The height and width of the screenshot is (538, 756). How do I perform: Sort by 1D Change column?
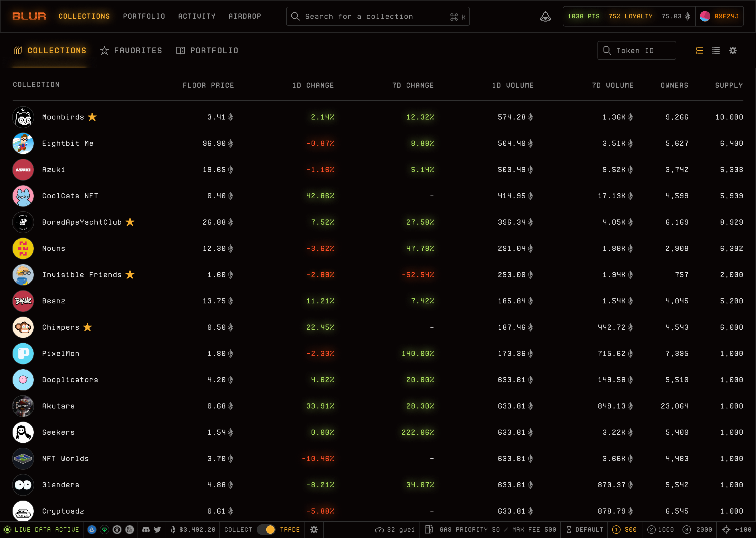[x=313, y=85]
